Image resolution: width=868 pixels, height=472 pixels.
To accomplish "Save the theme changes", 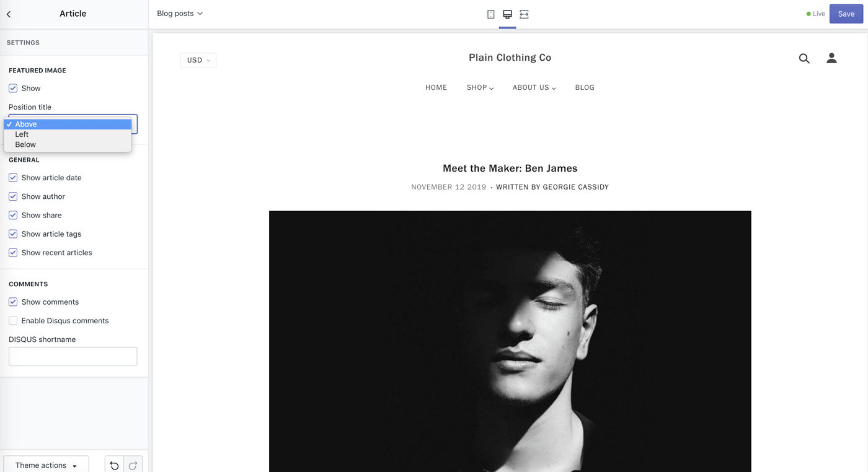I will tap(846, 14).
